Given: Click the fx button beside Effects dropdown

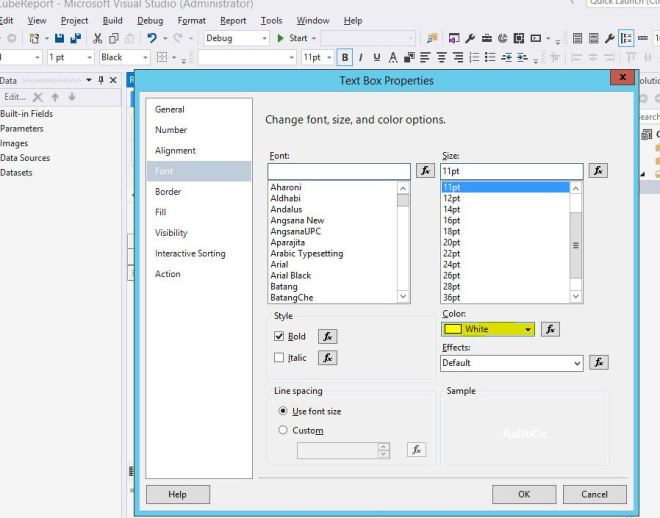Looking at the screenshot, I should click(599, 363).
